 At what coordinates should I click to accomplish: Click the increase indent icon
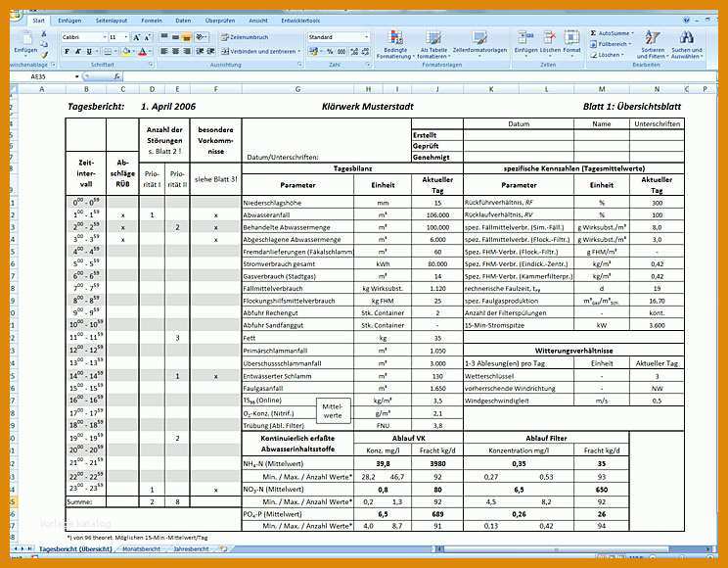(210, 51)
